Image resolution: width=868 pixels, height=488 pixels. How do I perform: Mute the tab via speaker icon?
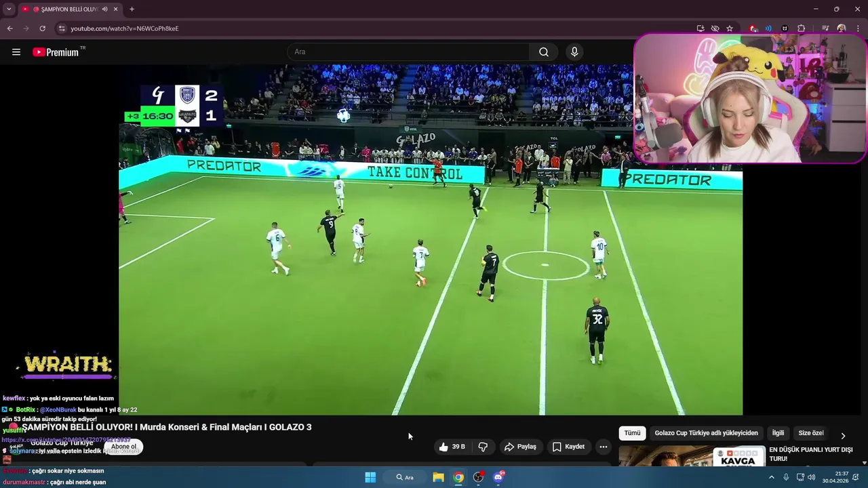pos(104,9)
